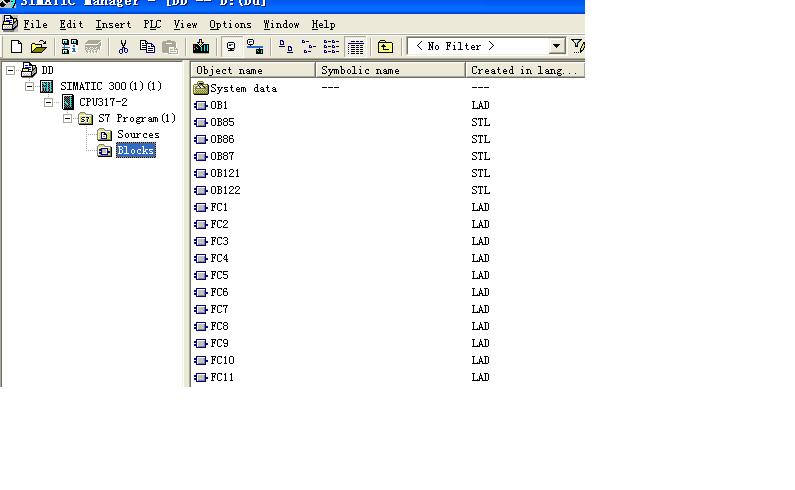The height and width of the screenshot is (490, 795).
Task: Click the STL language cell of OB85
Action: [x=480, y=122]
